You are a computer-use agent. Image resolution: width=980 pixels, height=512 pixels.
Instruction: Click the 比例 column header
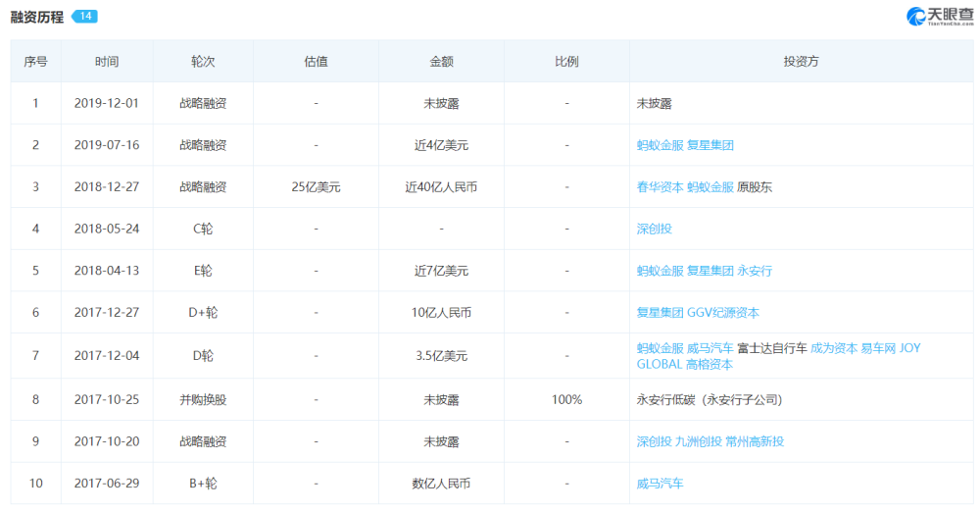tap(566, 62)
